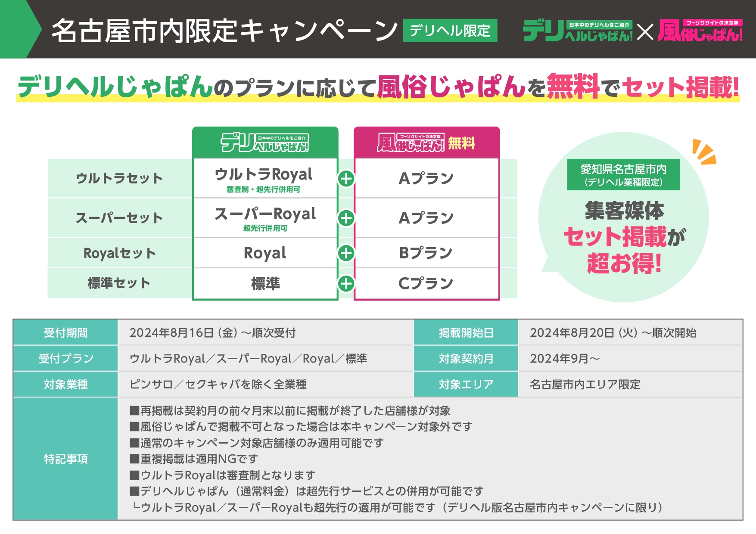The image size is (756, 534).
Task: Click the 掲載開始日 teal header cell
Action: point(466,332)
